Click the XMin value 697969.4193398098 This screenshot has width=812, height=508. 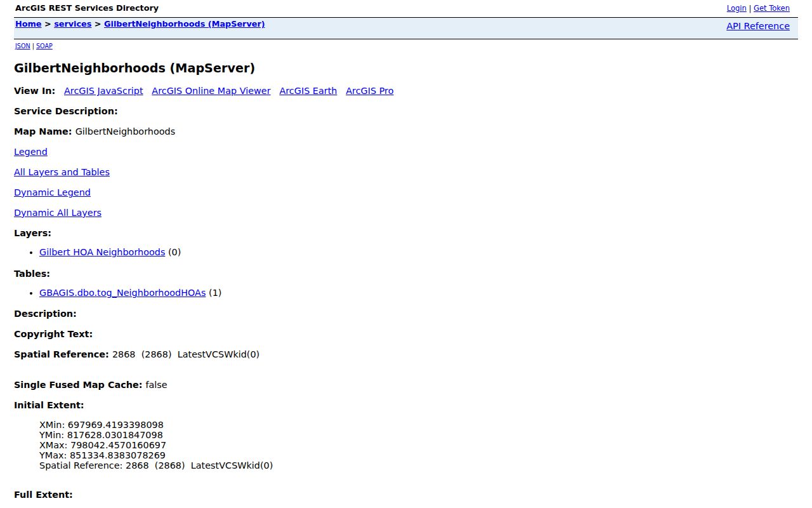pyautogui.click(x=115, y=425)
